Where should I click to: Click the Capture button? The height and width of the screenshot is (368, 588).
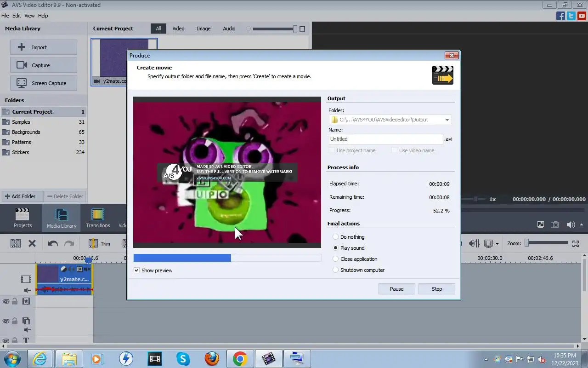pyautogui.click(x=44, y=65)
